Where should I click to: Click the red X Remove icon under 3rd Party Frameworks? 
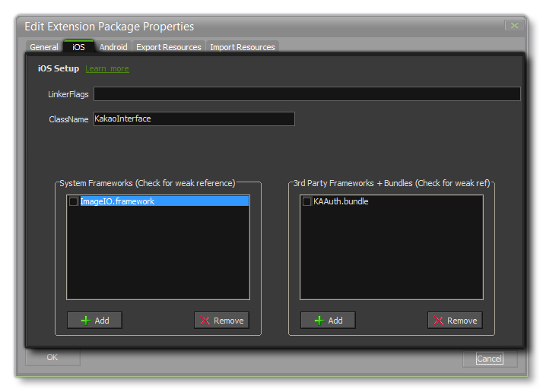(x=438, y=321)
